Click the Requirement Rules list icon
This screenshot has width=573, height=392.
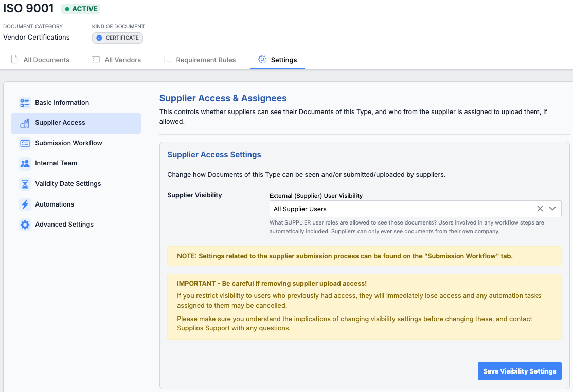coord(167,59)
